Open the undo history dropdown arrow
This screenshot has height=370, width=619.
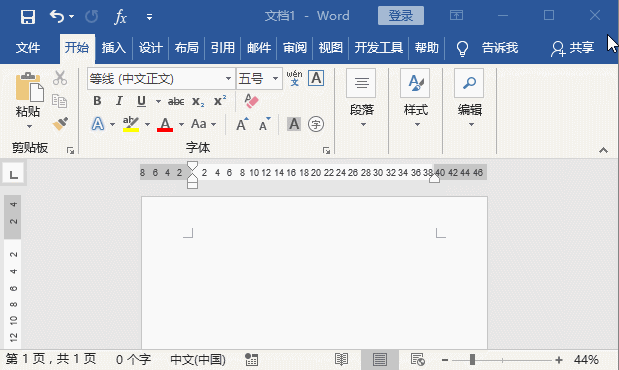tap(71, 17)
